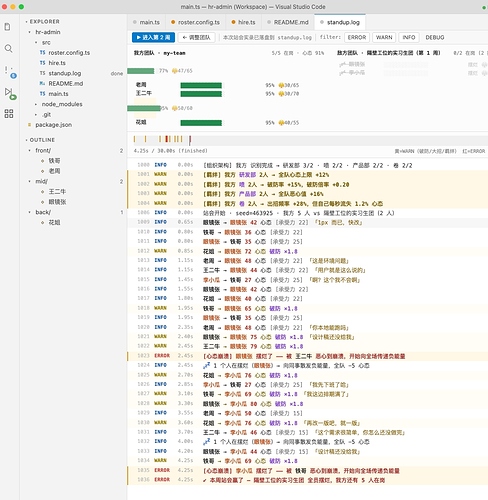Switch to the main.ts tab
Image resolution: width=488 pixels, height=500 pixels.
[x=146, y=22]
